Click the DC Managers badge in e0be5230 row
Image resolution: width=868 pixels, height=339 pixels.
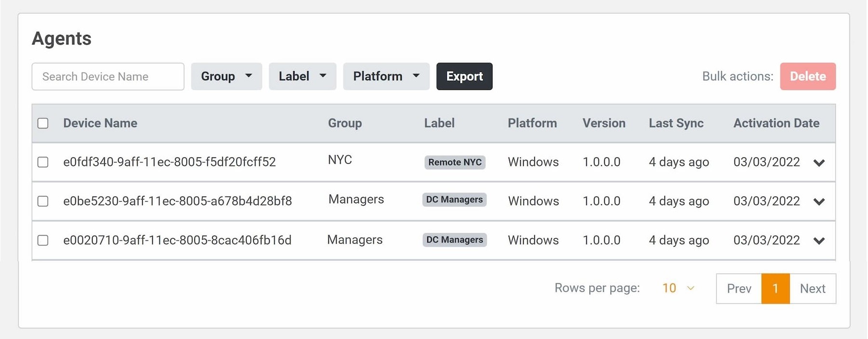(454, 199)
